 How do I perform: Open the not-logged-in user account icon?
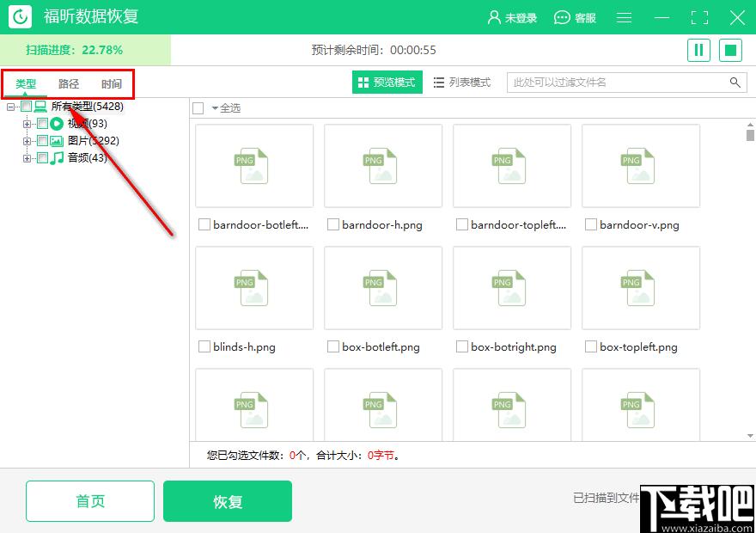(x=494, y=17)
